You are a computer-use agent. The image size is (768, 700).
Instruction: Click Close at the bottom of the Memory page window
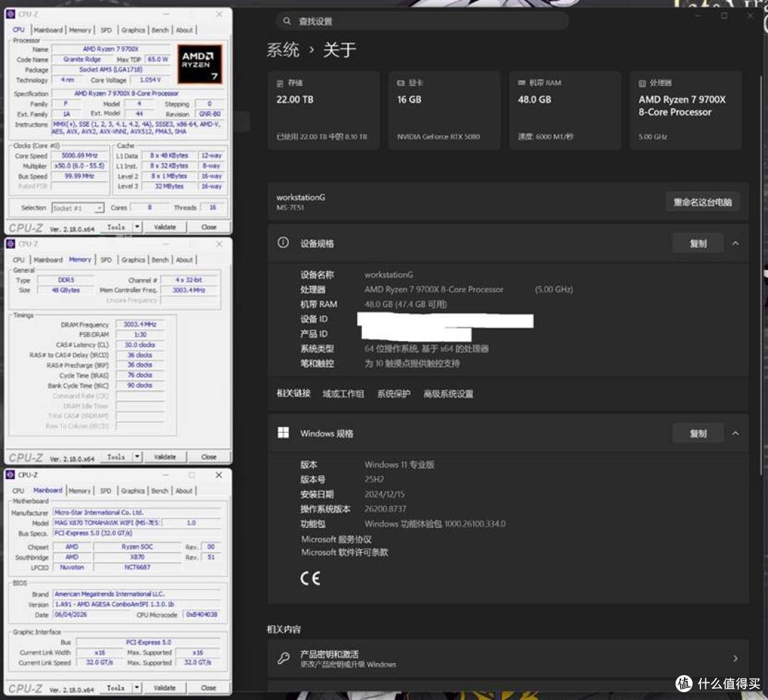tap(208, 457)
